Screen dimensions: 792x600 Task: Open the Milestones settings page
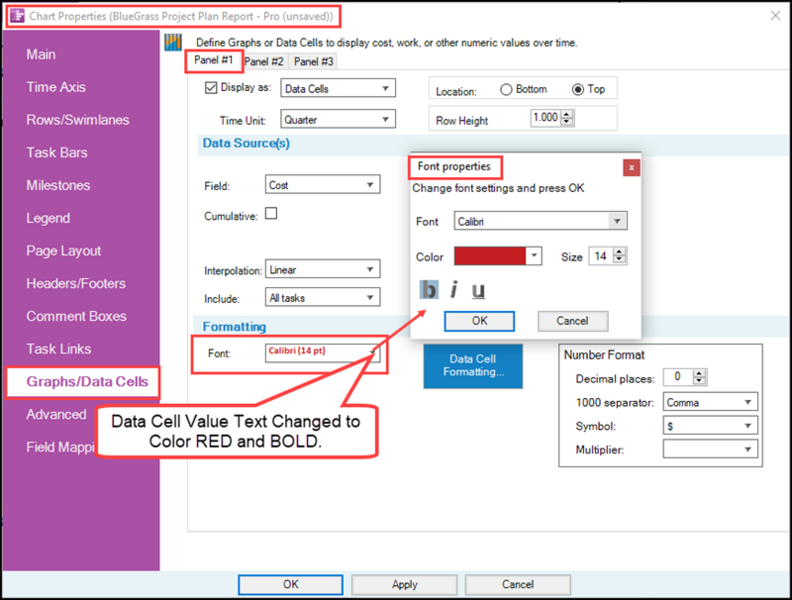[58, 185]
